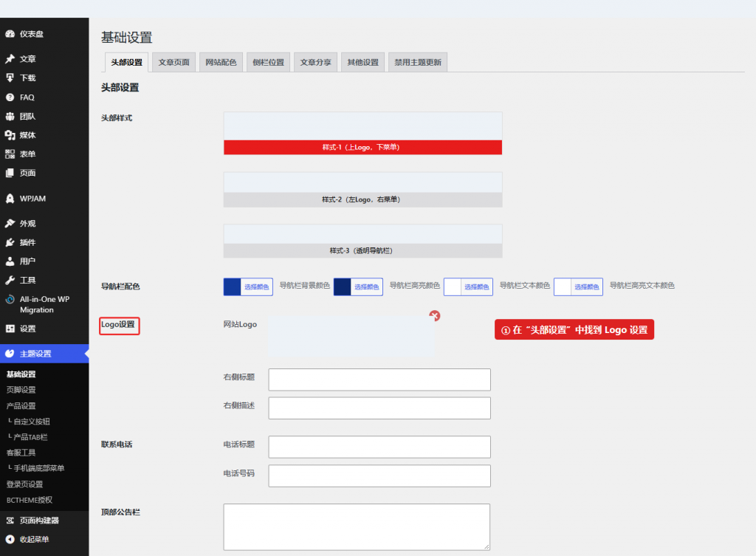Click the 团队 team icon
756x556 pixels.
point(10,116)
